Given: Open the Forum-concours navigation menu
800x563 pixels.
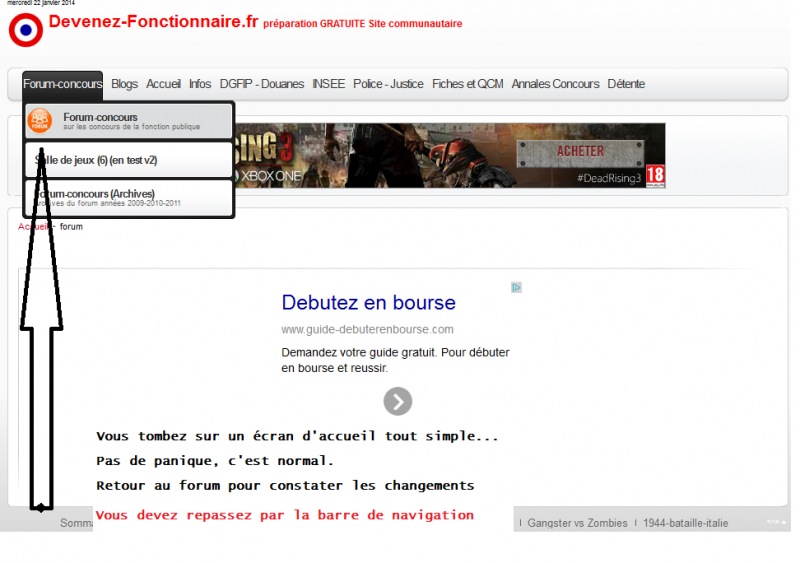Looking at the screenshot, I should tap(62, 84).
